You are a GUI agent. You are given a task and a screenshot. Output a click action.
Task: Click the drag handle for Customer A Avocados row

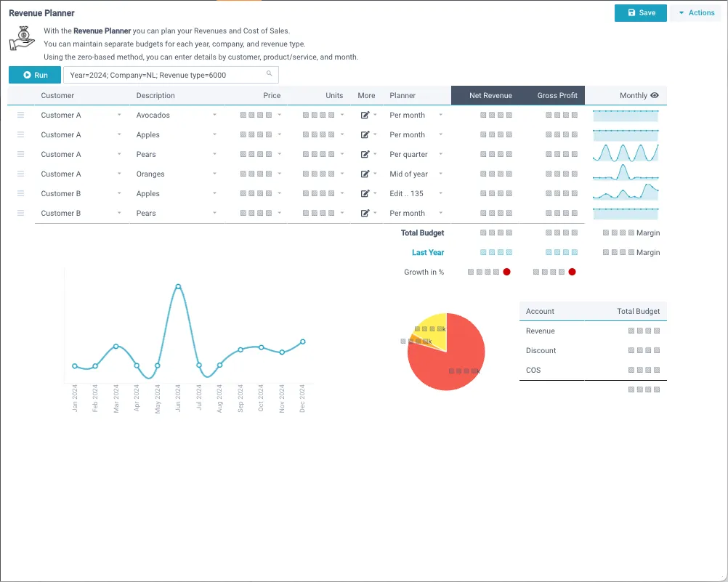click(x=20, y=115)
